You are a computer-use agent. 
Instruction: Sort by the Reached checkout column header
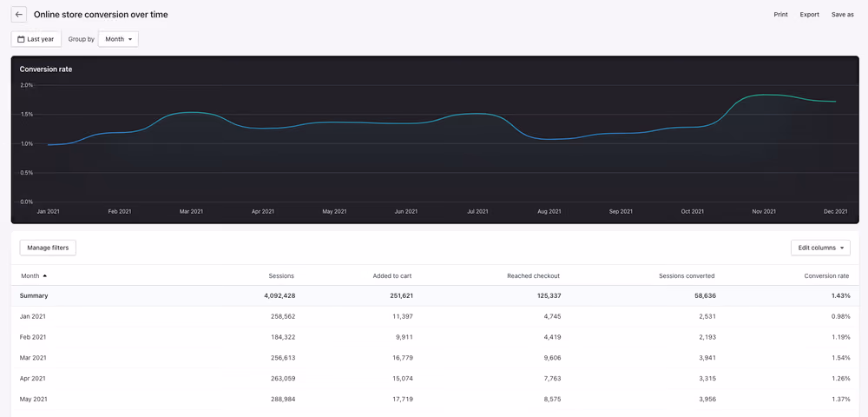534,275
